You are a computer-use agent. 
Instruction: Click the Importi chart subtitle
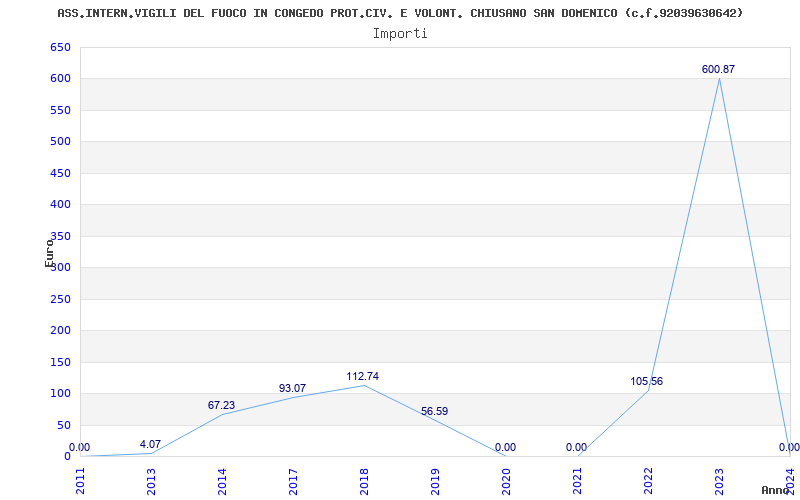[400, 33]
